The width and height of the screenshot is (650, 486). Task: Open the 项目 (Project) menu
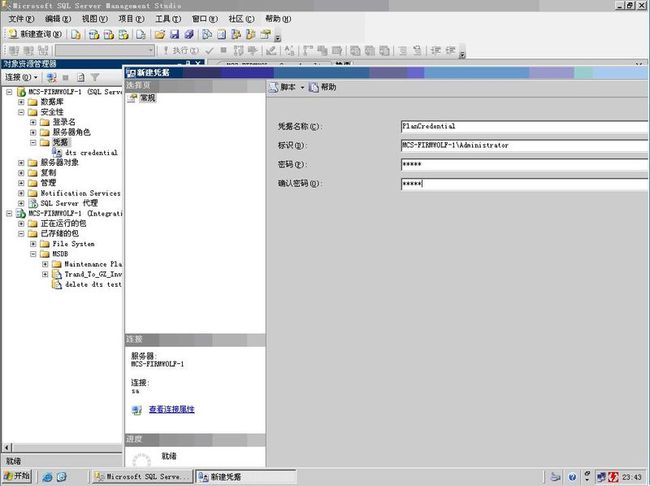(131, 19)
